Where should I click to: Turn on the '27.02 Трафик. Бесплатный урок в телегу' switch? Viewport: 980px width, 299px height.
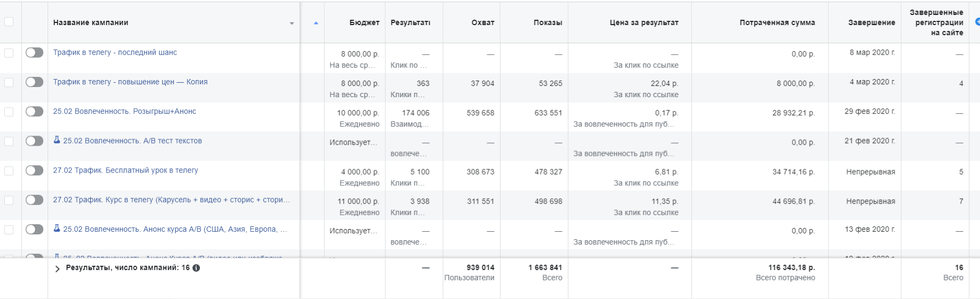(34, 170)
